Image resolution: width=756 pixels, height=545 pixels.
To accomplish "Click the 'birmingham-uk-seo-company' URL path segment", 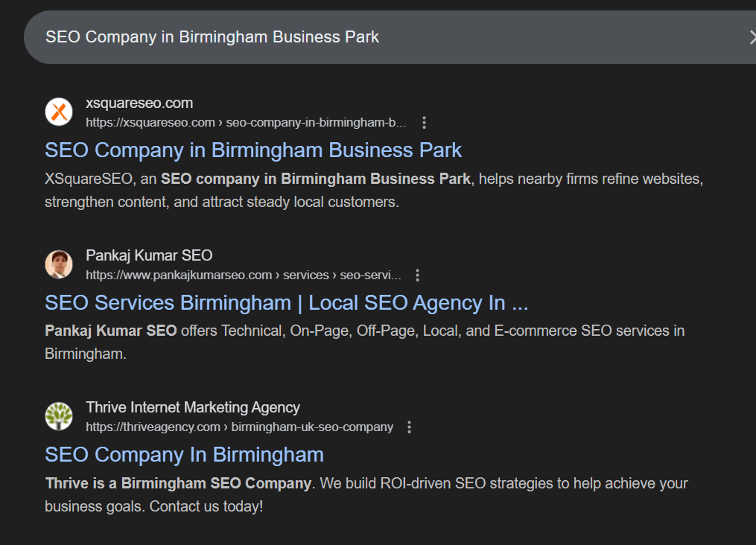I will [x=313, y=427].
